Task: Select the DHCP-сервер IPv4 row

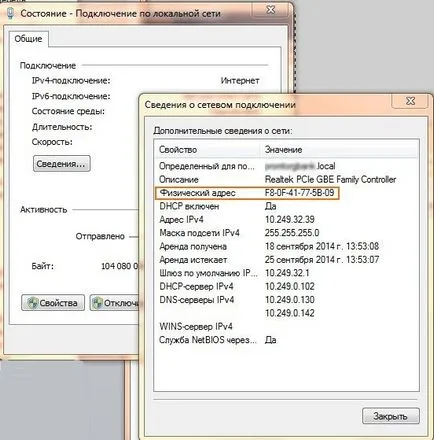Action: pos(286,286)
